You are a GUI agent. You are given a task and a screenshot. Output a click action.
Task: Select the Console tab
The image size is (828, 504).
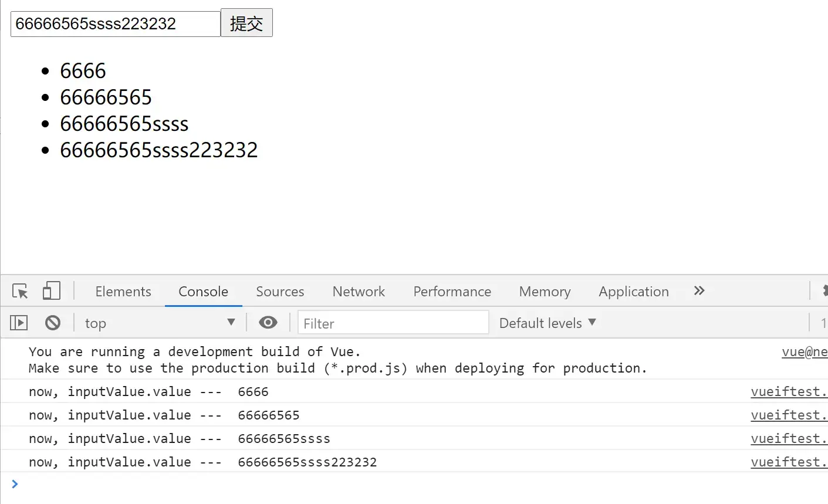pyautogui.click(x=204, y=292)
